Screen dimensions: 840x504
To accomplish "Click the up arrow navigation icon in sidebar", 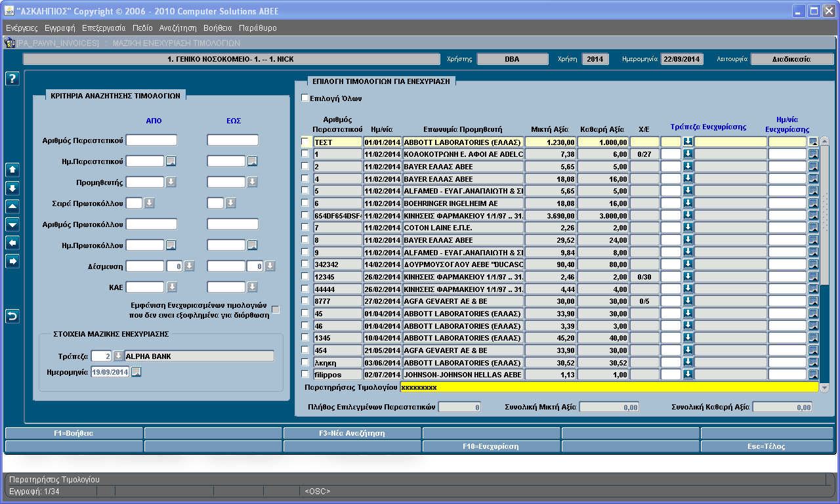I will (12, 169).
